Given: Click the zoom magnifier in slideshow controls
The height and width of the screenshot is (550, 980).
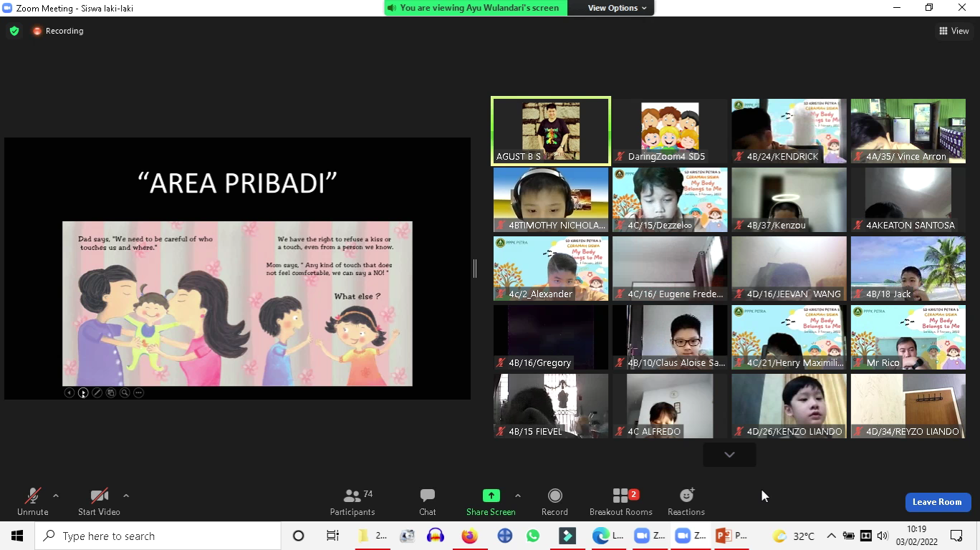Looking at the screenshot, I should [125, 392].
